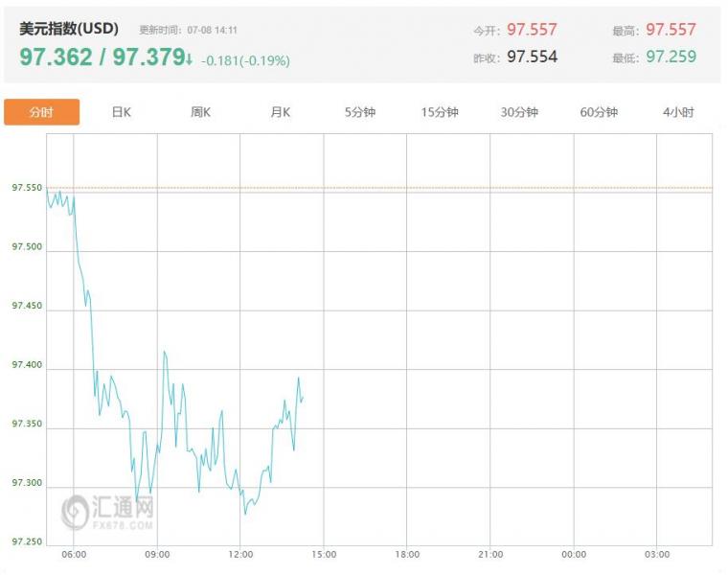Click the -0.181(-0.19%) change figure
The height and width of the screenshot is (575, 728).
[x=245, y=60]
